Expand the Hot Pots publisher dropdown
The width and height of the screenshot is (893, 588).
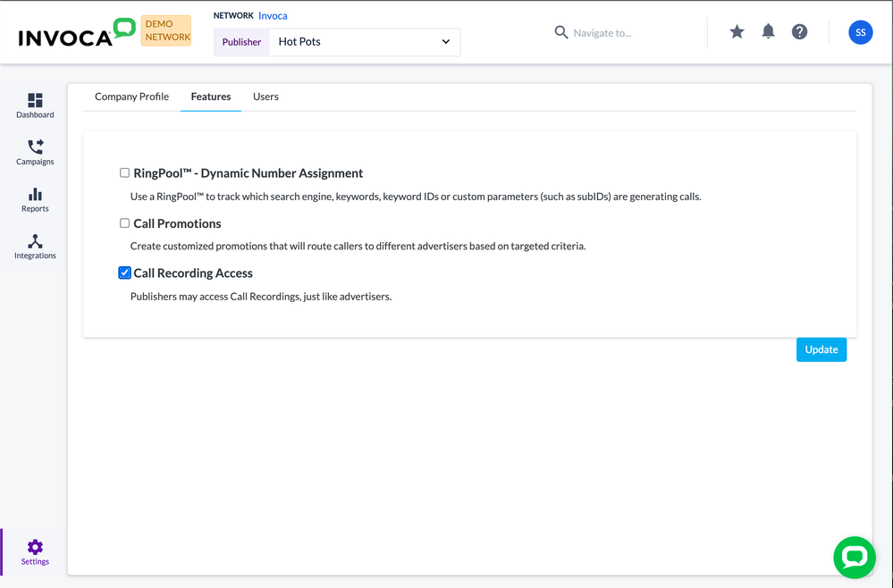(365, 42)
